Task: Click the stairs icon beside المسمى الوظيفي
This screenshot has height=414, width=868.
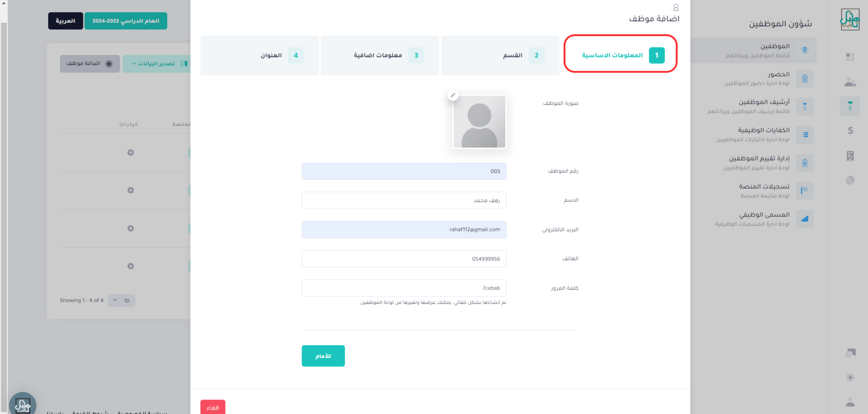Action: click(805, 219)
